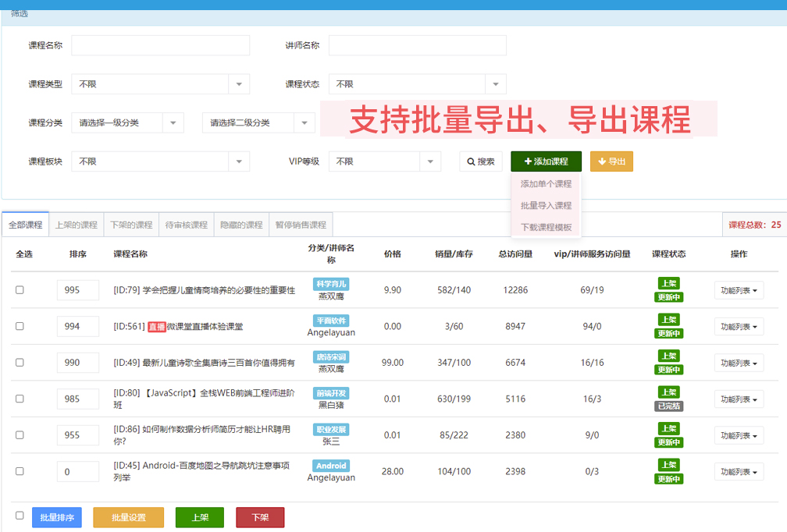Screen dimensions: 787x532
Task: Open the 请选择一级分类 dropdown
Action: coord(127,122)
